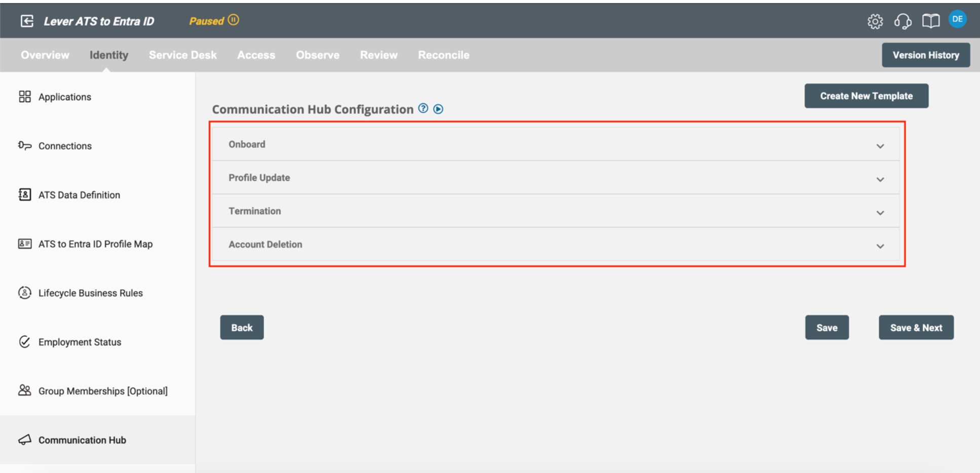Expand the Onboard section
This screenshot has height=473, width=980.
tap(880, 146)
